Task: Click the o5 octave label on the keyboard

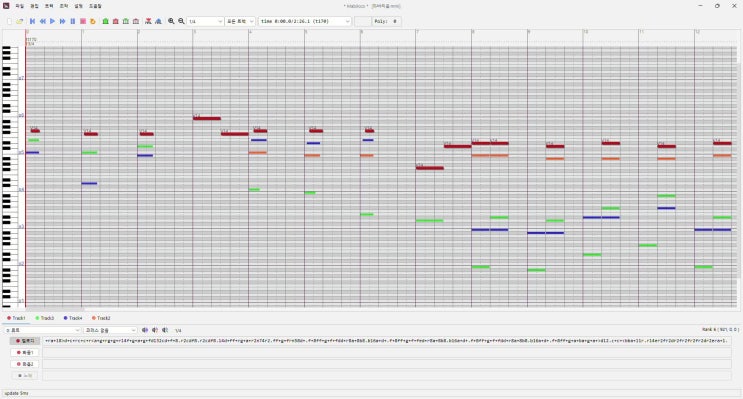Action: (x=21, y=153)
